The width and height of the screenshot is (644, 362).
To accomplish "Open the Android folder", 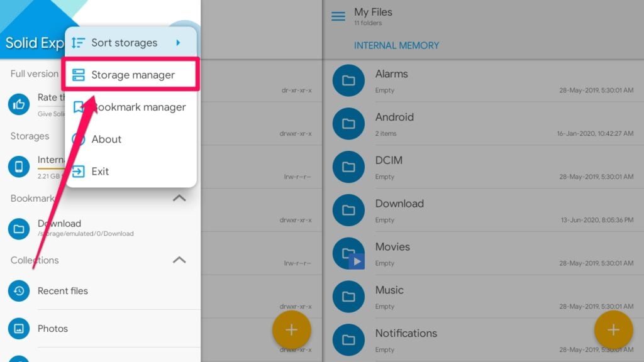I will click(484, 124).
